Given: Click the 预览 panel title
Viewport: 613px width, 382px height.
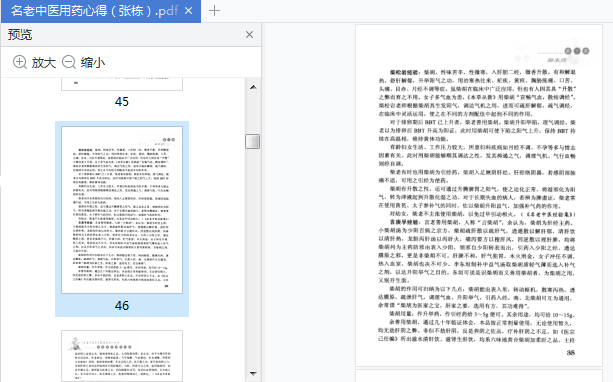Looking at the screenshot, I should coord(20,35).
